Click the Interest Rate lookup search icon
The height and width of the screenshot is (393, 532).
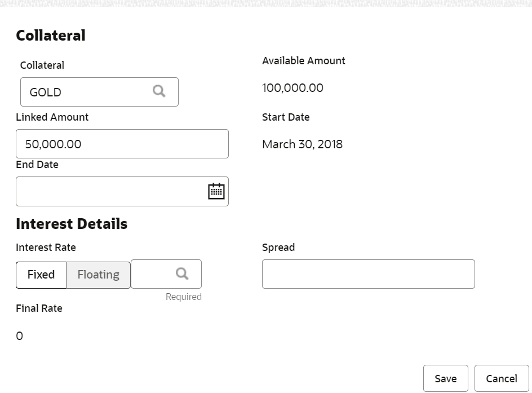click(x=182, y=274)
